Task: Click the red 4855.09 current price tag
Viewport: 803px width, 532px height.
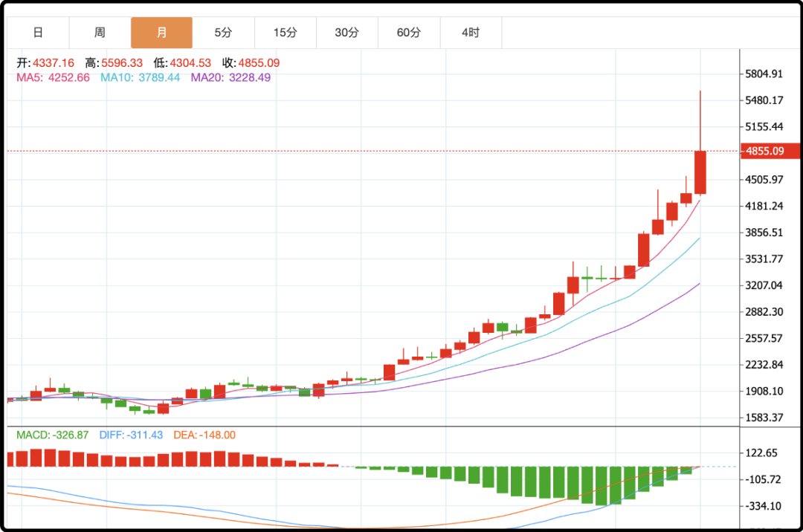Action: [x=770, y=151]
